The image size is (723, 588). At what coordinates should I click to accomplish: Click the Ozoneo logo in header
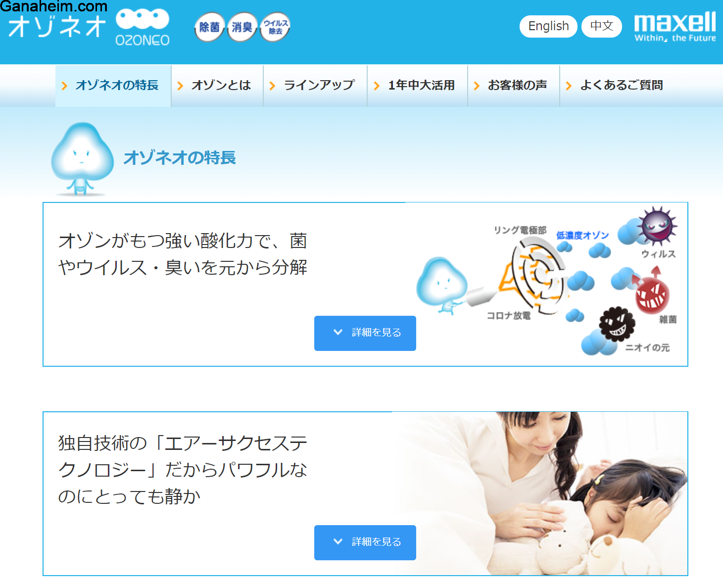89,28
